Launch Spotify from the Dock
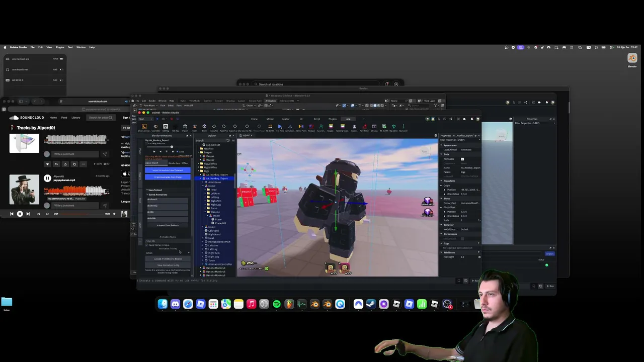Viewport: 644px width, 362px height. (x=277, y=304)
